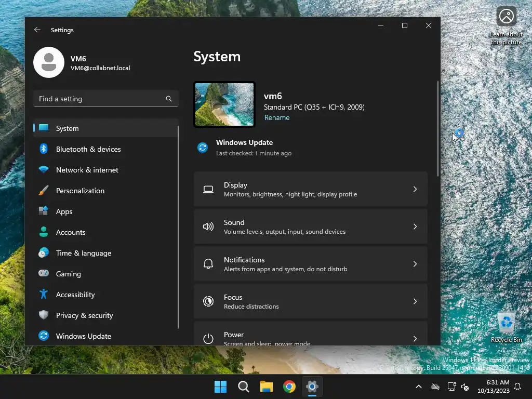
Task: Click the Notifications bell icon in the list
Action: pos(208,264)
